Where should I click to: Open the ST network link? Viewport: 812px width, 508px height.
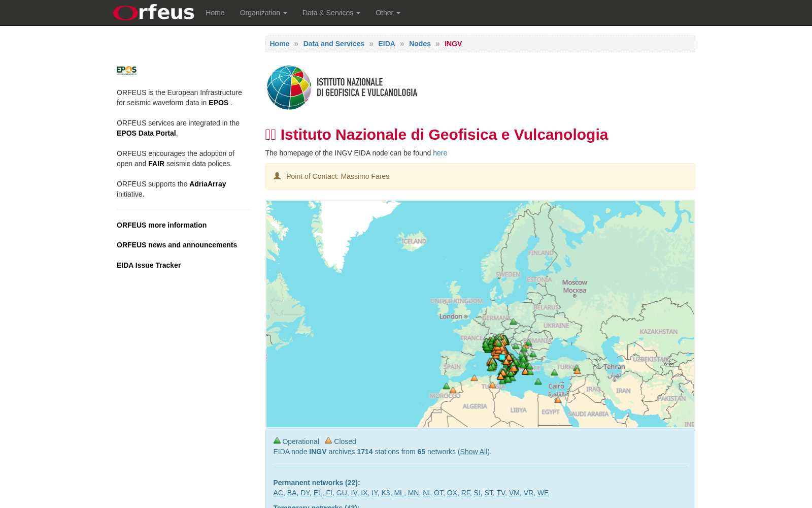[489, 493]
